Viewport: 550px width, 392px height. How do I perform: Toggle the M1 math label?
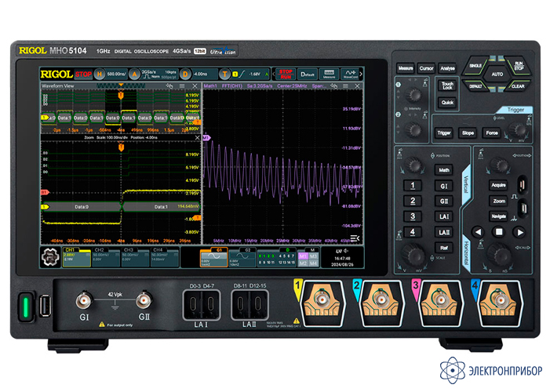[303, 256]
